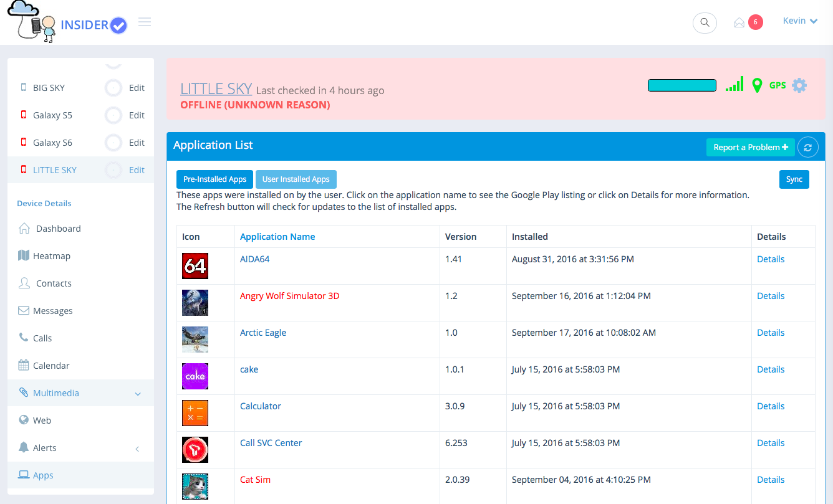This screenshot has width=833, height=504.
Task: Click the phone icon beside BIG SKY
Action: (24, 88)
